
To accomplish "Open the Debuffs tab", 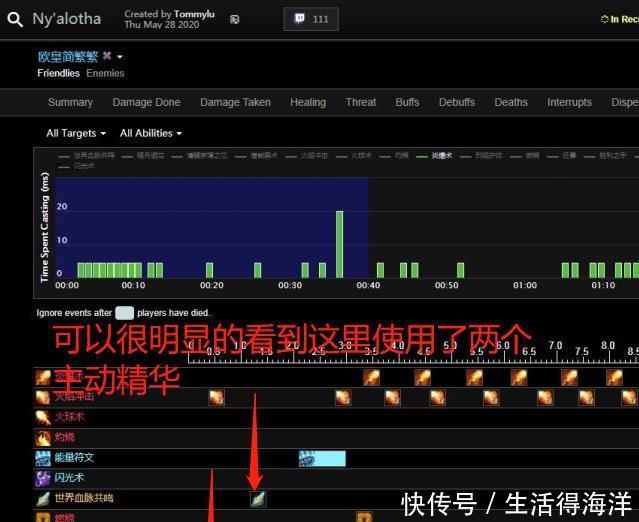I will (457, 102).
